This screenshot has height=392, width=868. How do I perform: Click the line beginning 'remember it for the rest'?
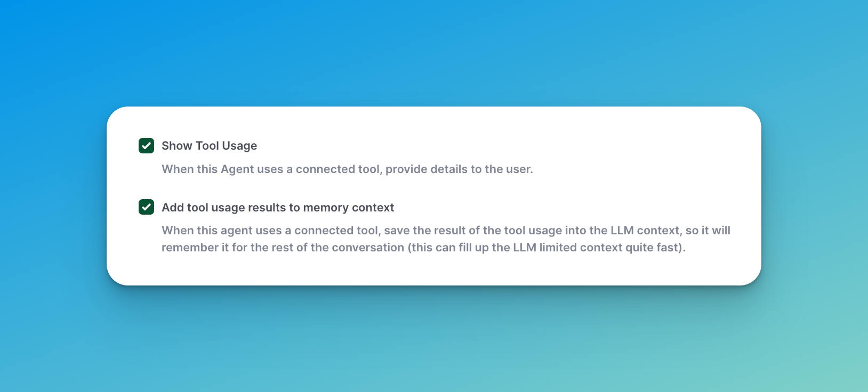(283, 248)
